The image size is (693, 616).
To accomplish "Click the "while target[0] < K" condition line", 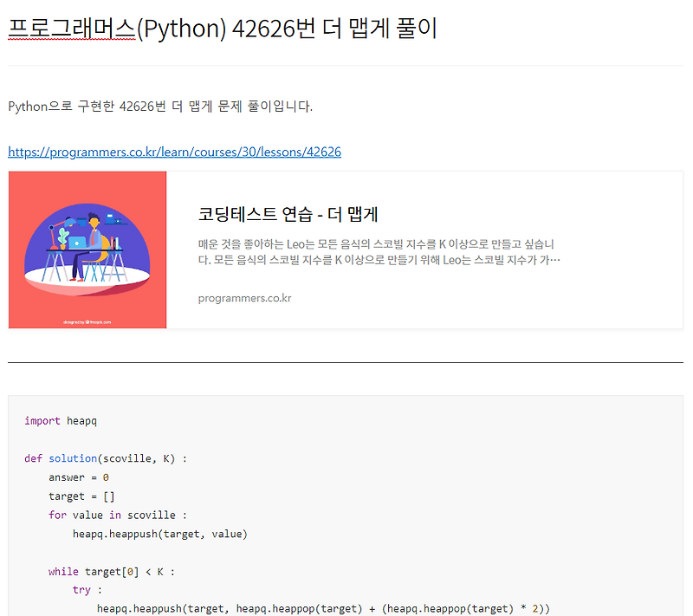I will [113, 571].
